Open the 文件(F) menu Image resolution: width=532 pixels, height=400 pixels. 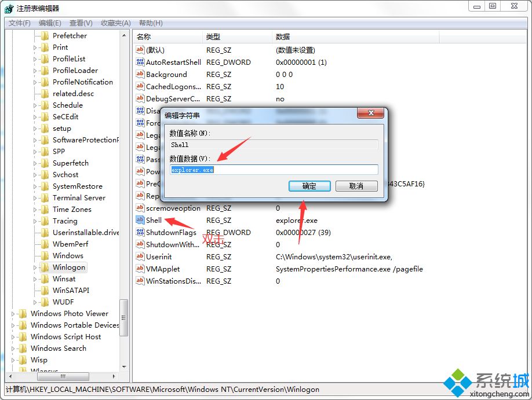click(x=19, y=23)
